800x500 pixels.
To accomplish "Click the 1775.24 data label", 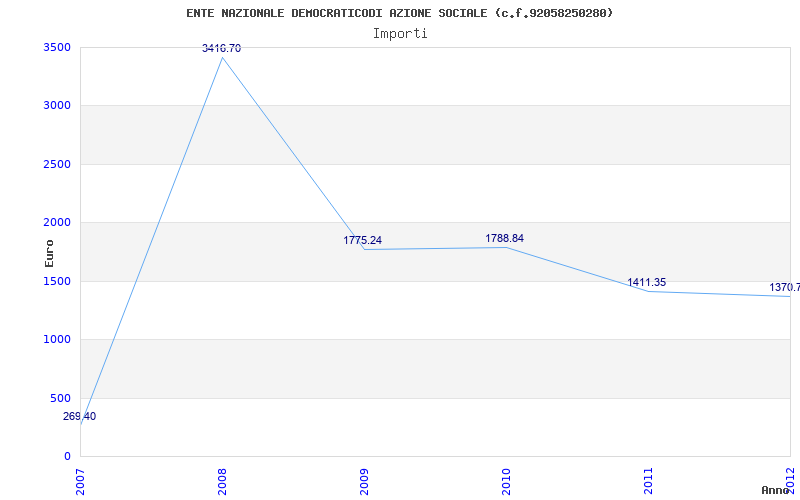I will pos(362,240).
